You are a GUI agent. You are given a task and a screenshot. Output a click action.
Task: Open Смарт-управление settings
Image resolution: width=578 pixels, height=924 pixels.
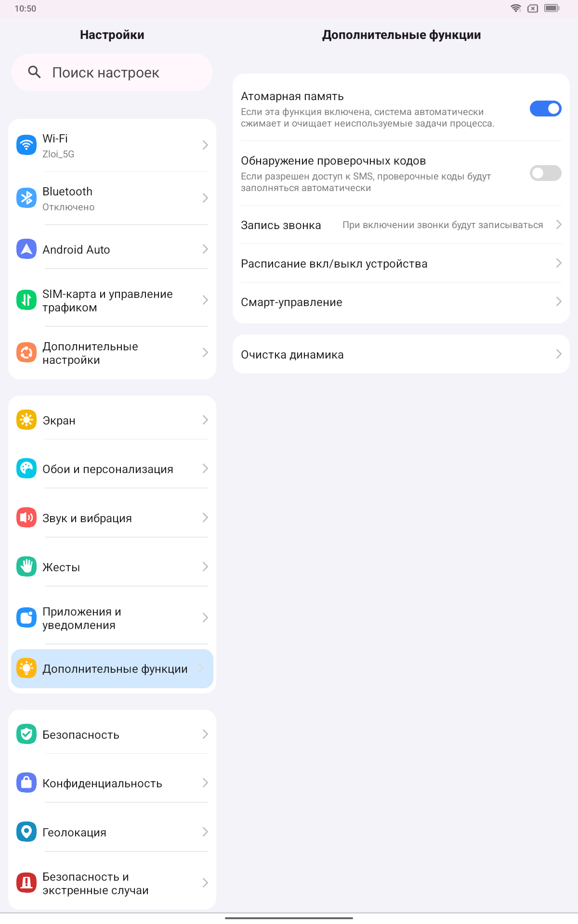coord(401,302)
